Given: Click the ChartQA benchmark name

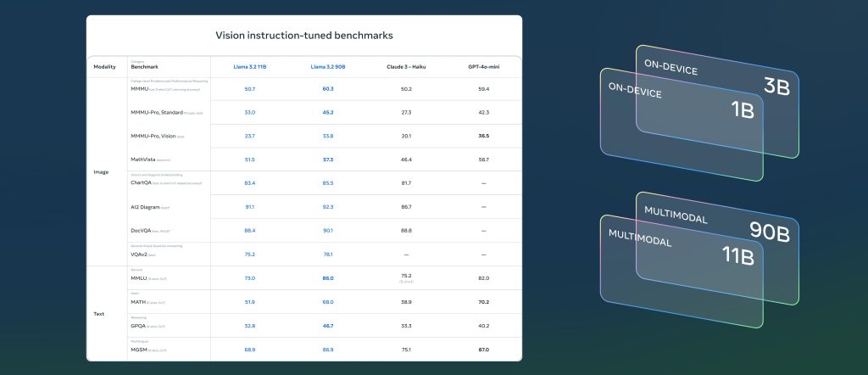Looking at the screenshot, I should tap(142, 182).
